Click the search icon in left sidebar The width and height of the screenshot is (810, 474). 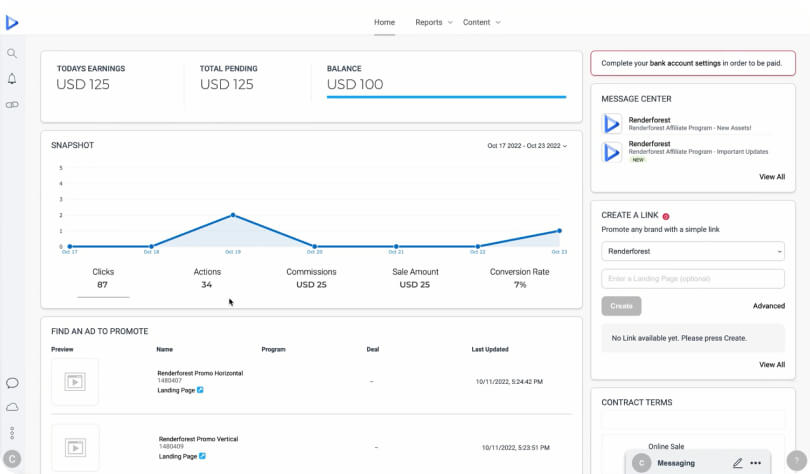tap(12, 53)
